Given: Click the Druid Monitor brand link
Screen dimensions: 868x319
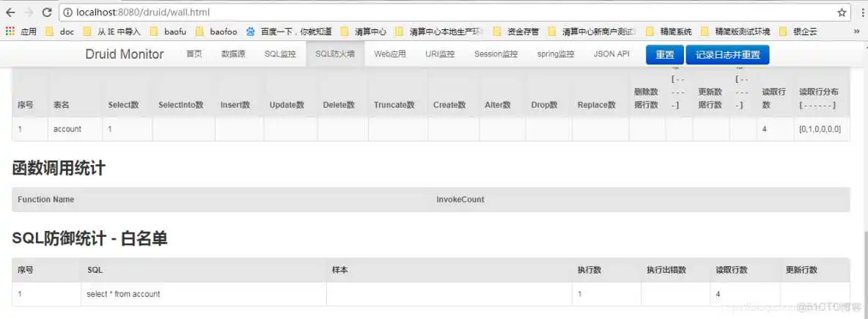Looking at the screenshot, I should click(x=125, y=54).
